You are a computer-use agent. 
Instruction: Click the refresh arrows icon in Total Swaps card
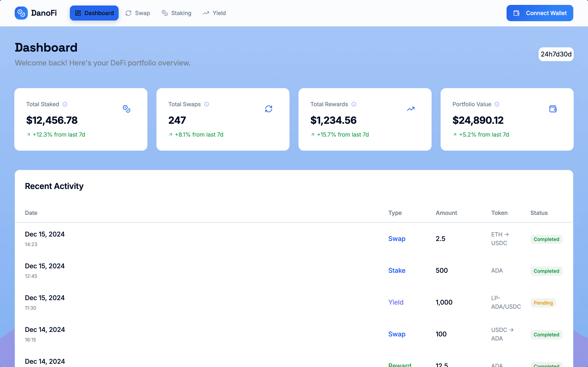click(x=268, y=109)
